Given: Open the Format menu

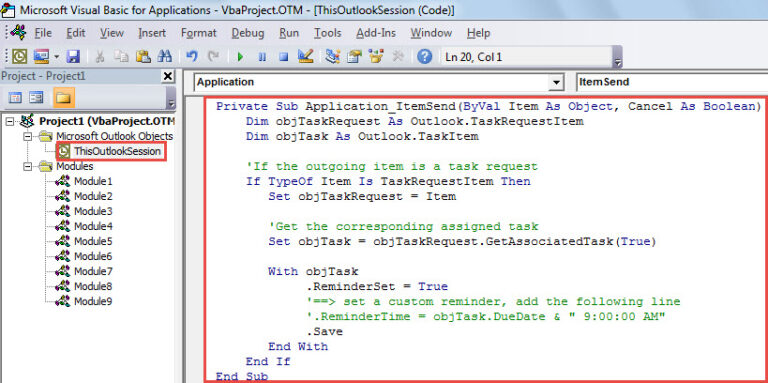Looking at the screenshot, I should pyautogui.click(x=198, y=33).
